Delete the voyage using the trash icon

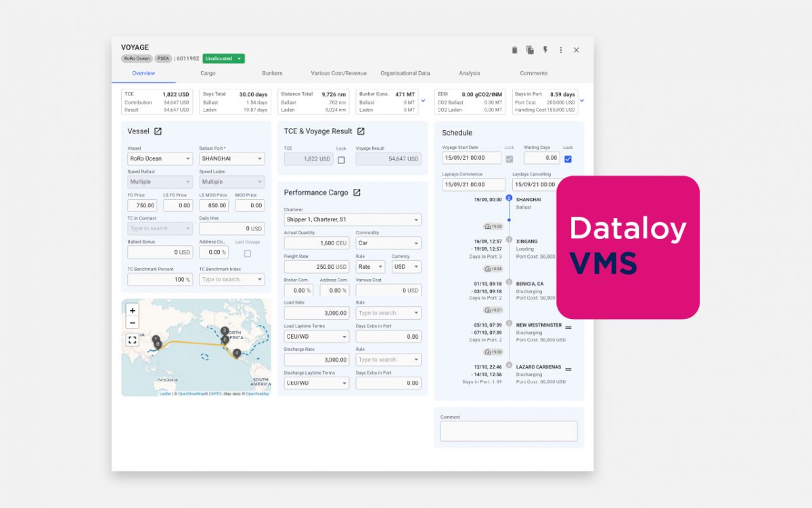tap(515, 49)
